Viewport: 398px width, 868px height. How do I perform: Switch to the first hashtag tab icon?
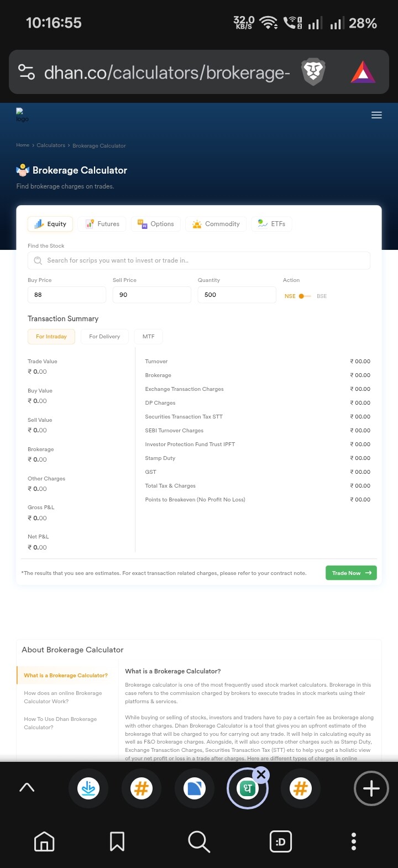pos(142,788)
